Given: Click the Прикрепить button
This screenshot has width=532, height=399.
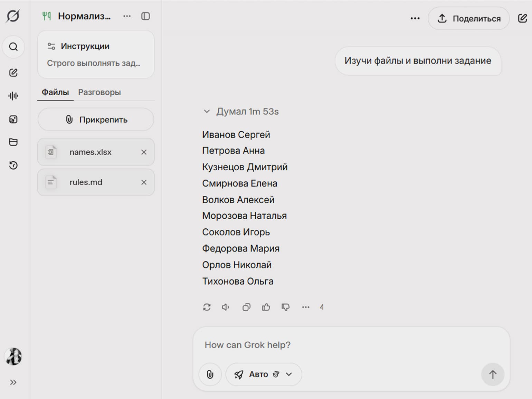Looking at the screenshot, I should 96,120.
